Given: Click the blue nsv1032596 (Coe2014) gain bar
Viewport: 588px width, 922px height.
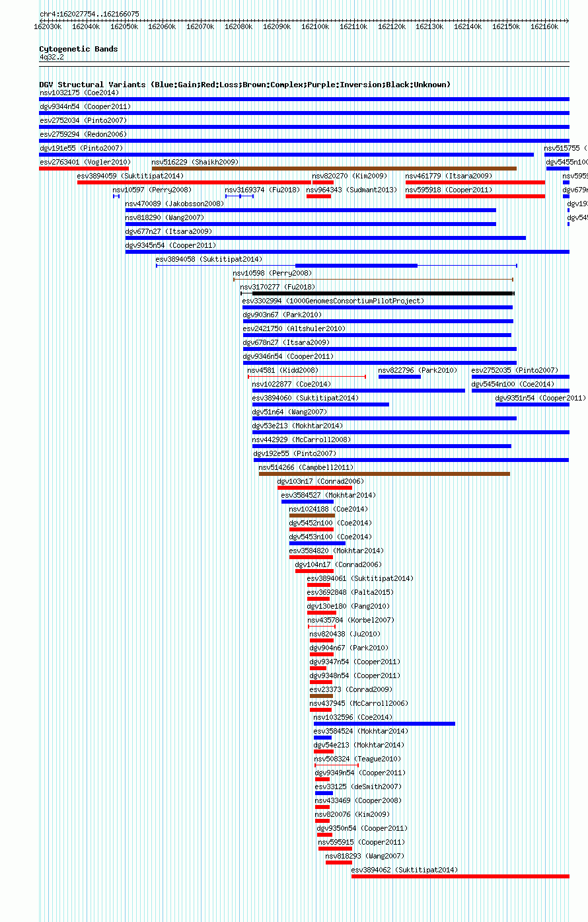Looking at the screenshot, I should click(x=385, y=724).
